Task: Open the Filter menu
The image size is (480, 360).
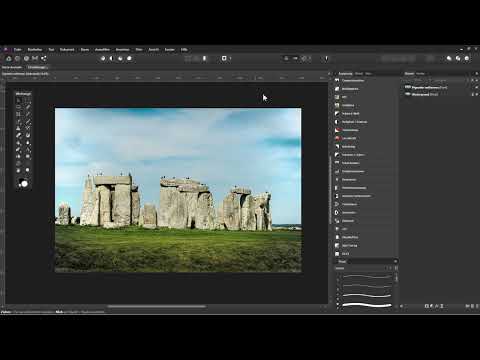Action: [139, 49]
